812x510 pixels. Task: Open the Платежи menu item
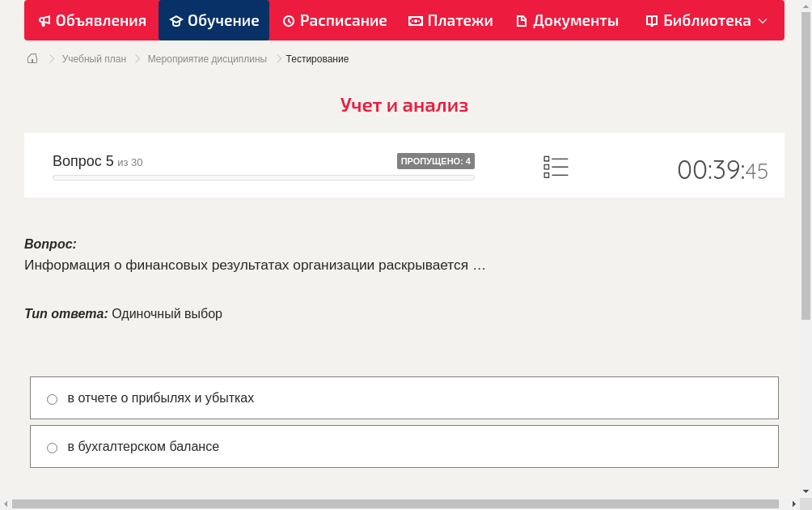pyautogui.click(x=450, y=20)
